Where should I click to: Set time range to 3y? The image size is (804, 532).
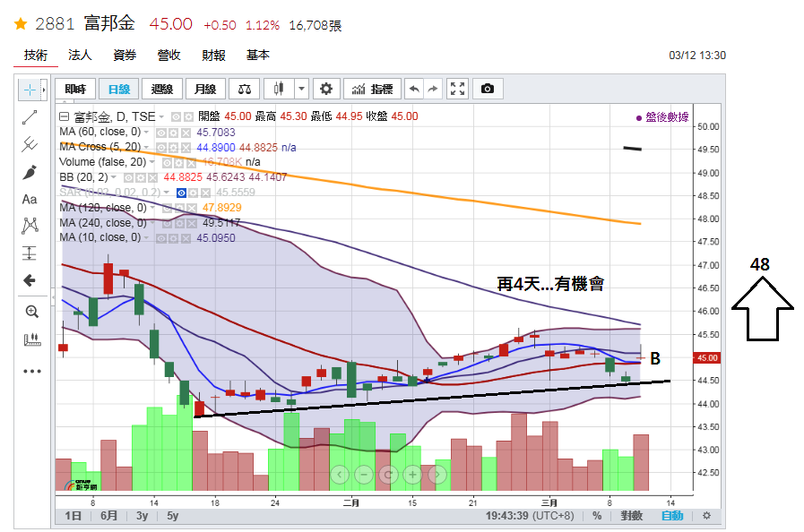point(142,516)
